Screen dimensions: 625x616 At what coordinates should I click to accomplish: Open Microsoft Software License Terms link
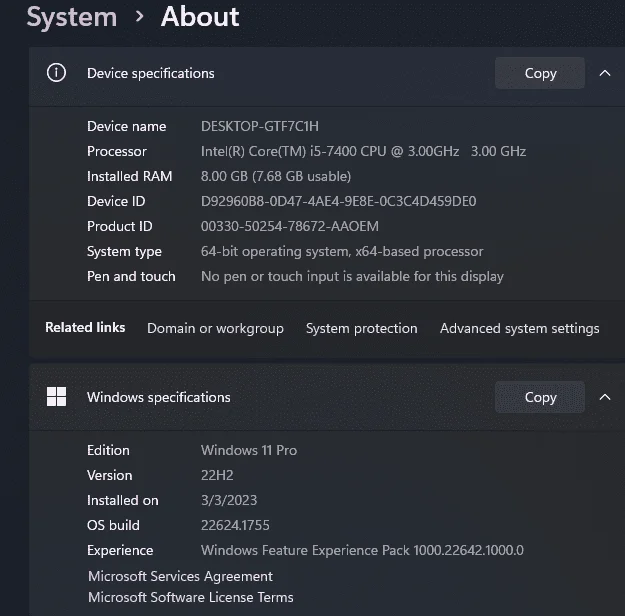point(191,597)
